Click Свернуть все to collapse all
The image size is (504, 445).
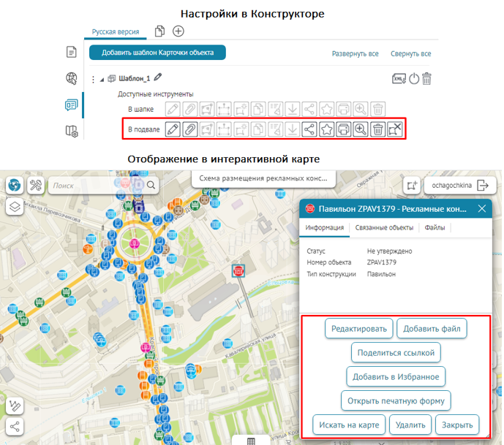click(x=410, y=54)
